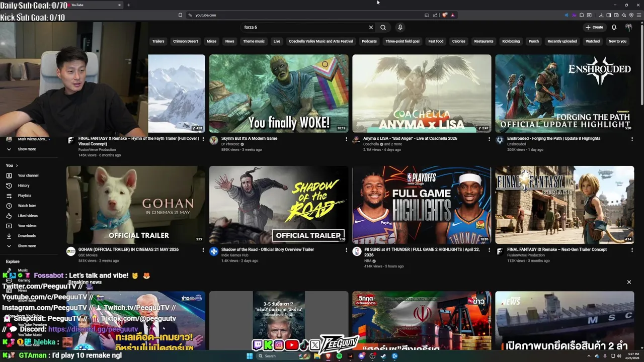Image resolution: width=644 pixels, height=362 pixels.
Task: Select the Coachella Valley Music and Arts Festival chip
Action: (x=321, y=41)
